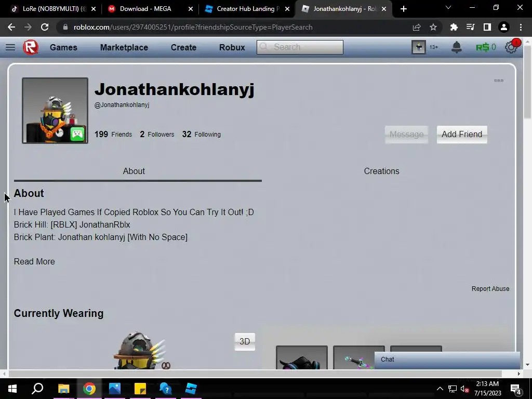Open the Chat panel
Viewport: 532px width, 399px height.
(x=447, y=360)
